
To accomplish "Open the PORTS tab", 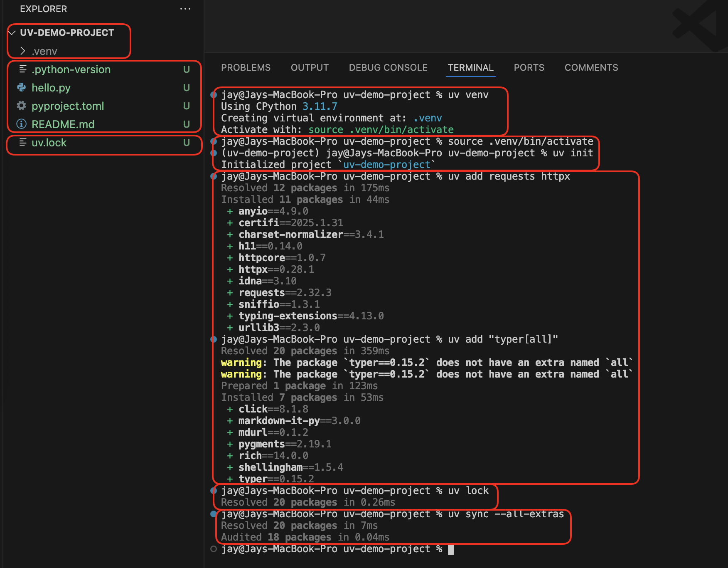I will (529, 67).
